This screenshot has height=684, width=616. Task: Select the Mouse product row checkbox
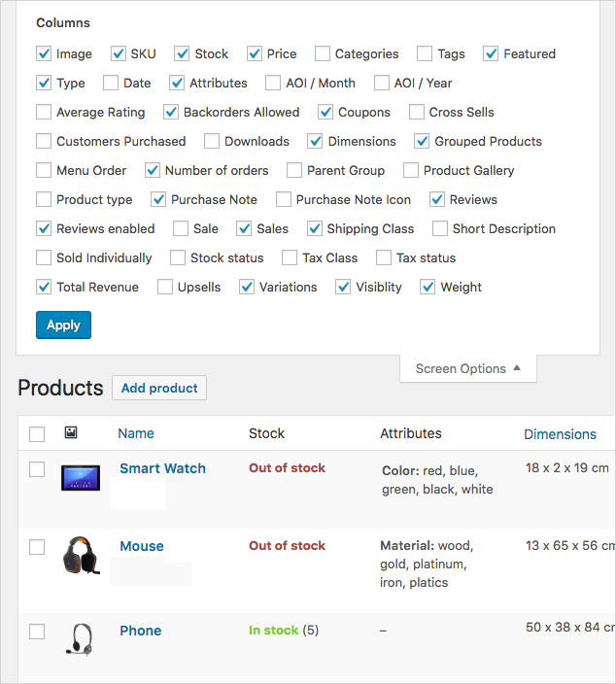pos(37,547)
